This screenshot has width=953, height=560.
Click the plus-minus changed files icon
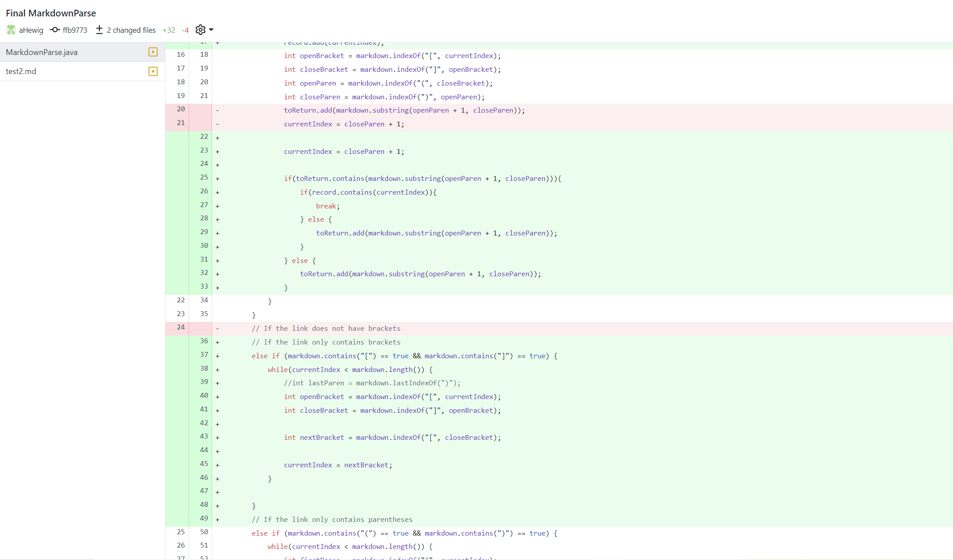99,30
